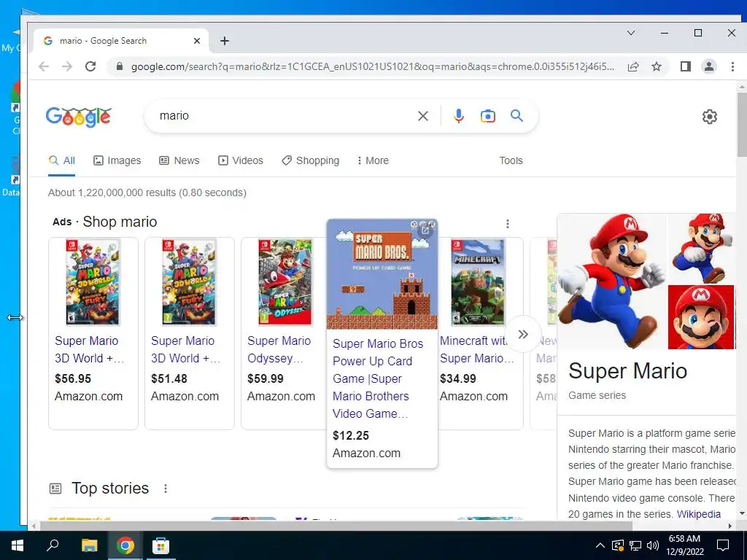Click the vertical page scrollbar thumb
Viewport: 747px width, 560px height.
point(742,125)
